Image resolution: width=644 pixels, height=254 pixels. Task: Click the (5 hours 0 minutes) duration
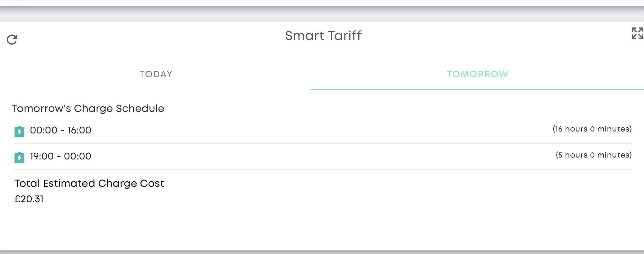tap(594, 155)
